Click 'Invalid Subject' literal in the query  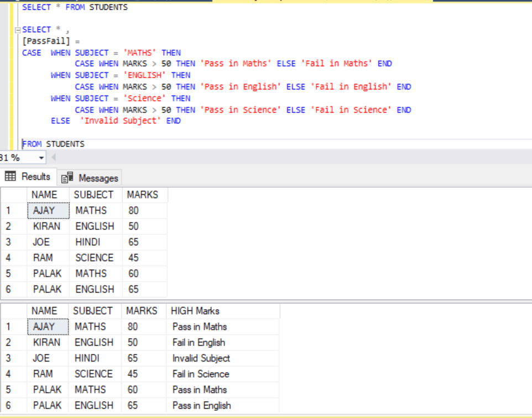(120, 121)
